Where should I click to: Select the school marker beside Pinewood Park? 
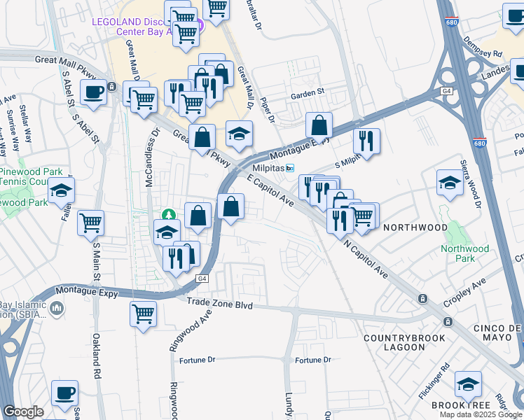[62, 190]
